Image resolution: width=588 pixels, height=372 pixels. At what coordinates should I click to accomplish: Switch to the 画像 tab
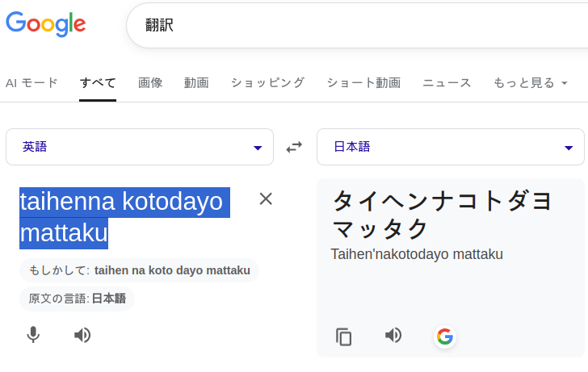coord(150,82)
